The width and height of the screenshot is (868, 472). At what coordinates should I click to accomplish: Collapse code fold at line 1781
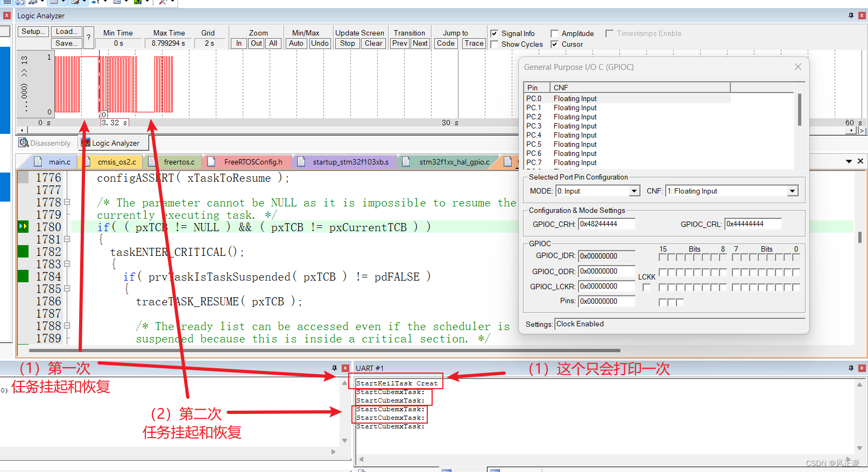[x=67, y=239]
